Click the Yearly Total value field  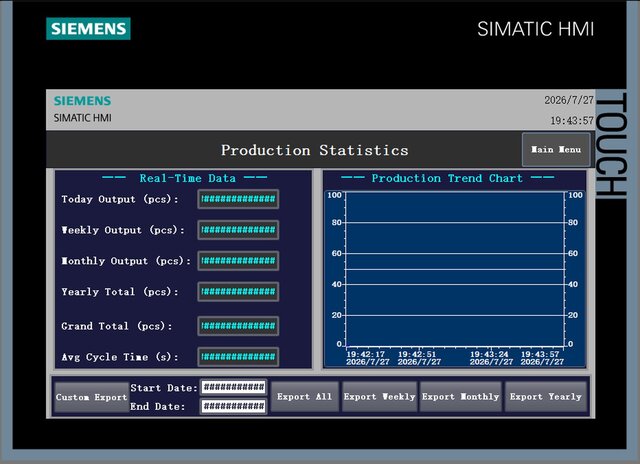pyautogui.click(x=238, y=291)
